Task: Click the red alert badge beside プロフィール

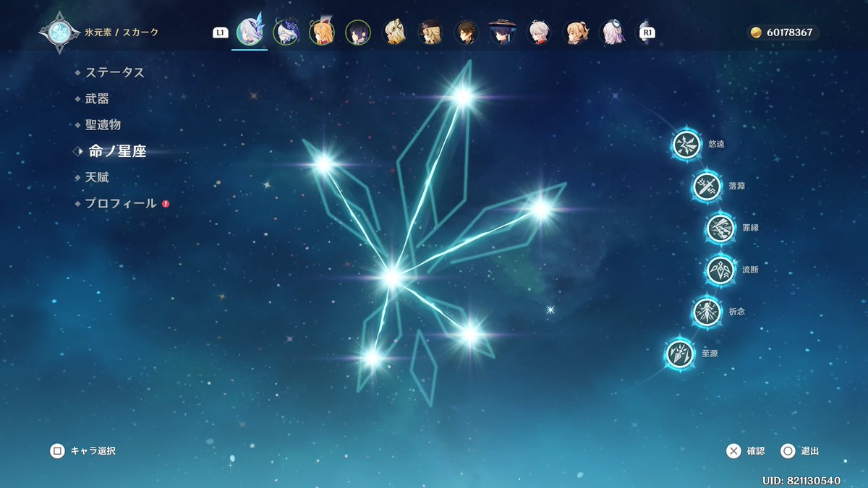Action: click(x=166, y=204)
